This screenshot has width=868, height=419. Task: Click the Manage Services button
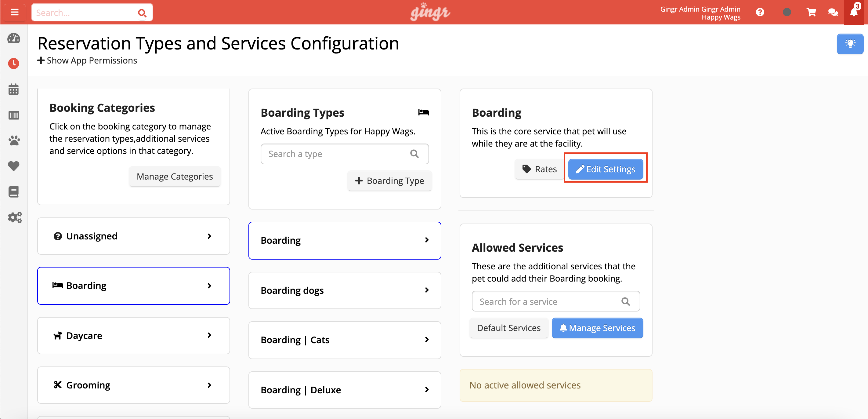[x=597, y=328]
